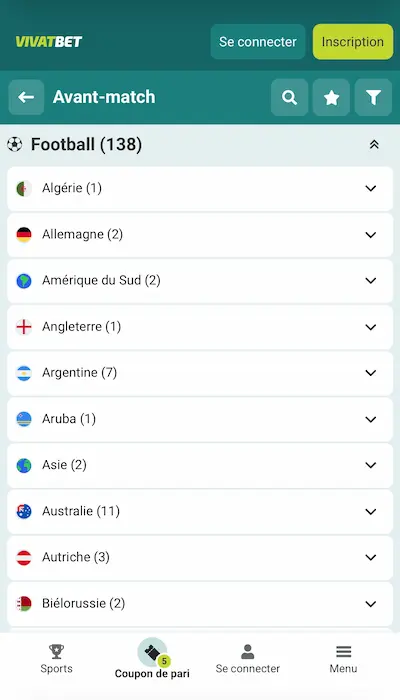Switch to the Sports tab
Image resolution: width=400 pixels, height=700 pixels.
click(56, 659)
